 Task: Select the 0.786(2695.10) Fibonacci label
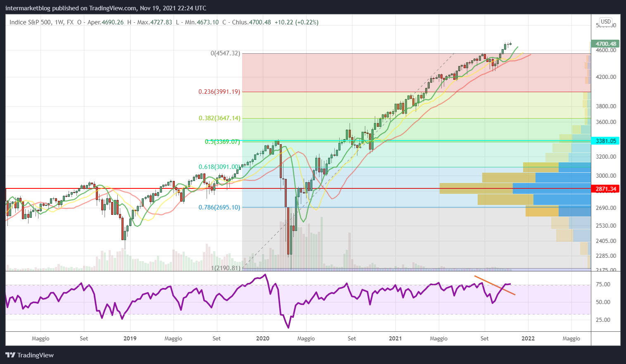click(219, 207)
